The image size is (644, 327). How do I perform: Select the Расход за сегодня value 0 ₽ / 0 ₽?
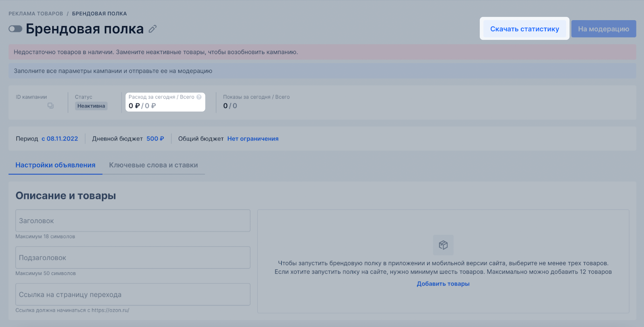[x=142, y=106]
